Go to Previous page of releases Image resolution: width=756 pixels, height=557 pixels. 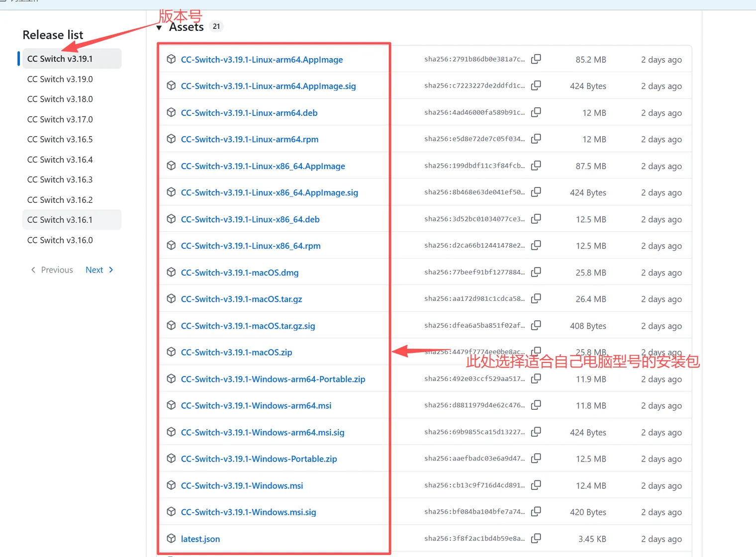click(52, 270)
